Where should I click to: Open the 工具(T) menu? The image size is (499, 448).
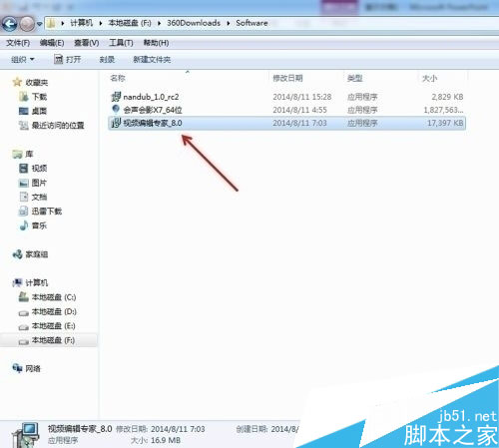pos(121,43)
